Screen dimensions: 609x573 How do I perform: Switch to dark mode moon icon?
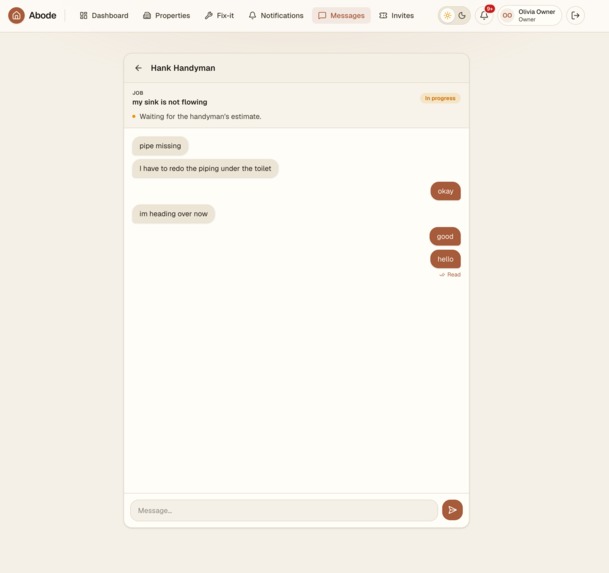click(462, 16)
